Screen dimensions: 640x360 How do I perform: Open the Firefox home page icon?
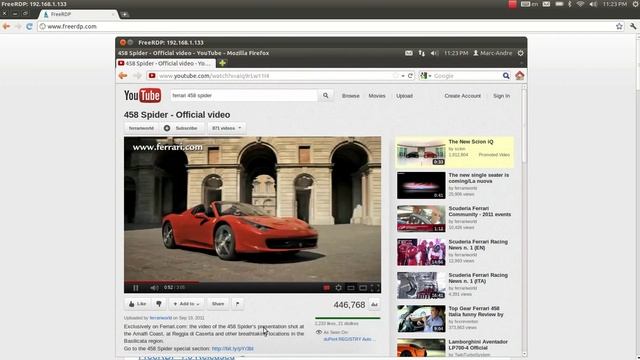pos(520,76)
